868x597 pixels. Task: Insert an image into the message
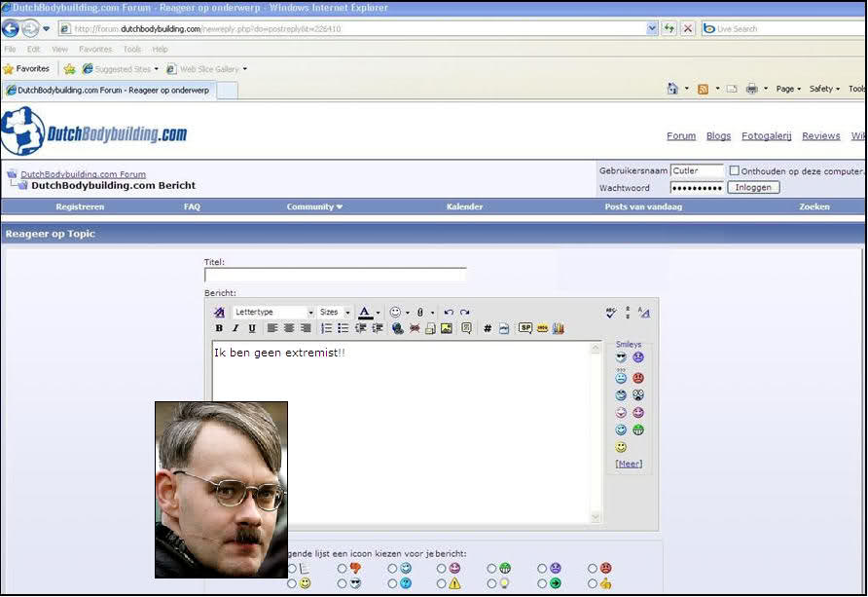447,329
